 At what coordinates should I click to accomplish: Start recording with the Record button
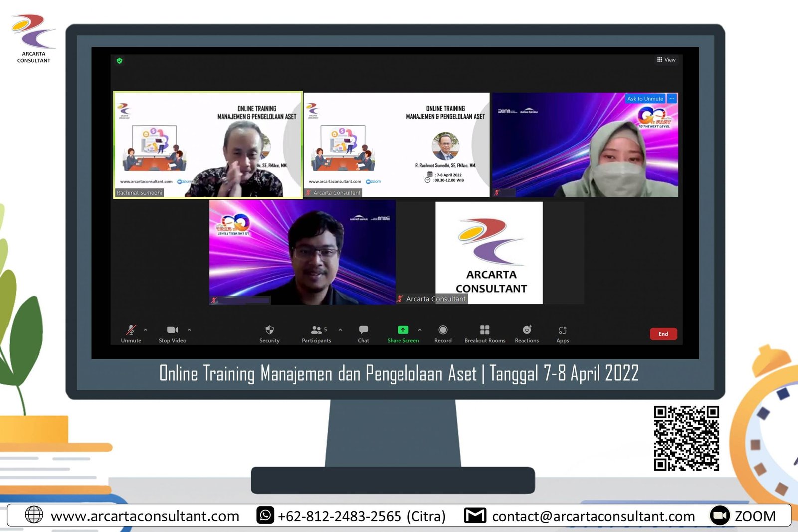(x=443, y=330)
